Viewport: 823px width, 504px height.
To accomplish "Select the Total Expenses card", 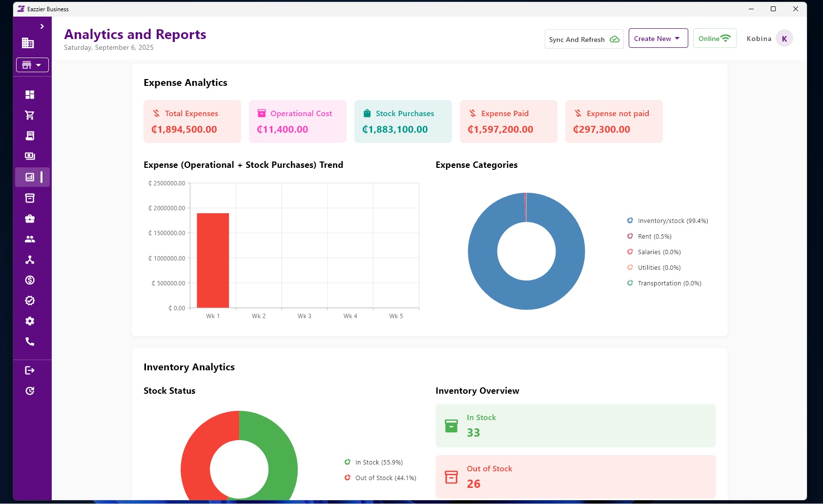I will pos(192,121).
